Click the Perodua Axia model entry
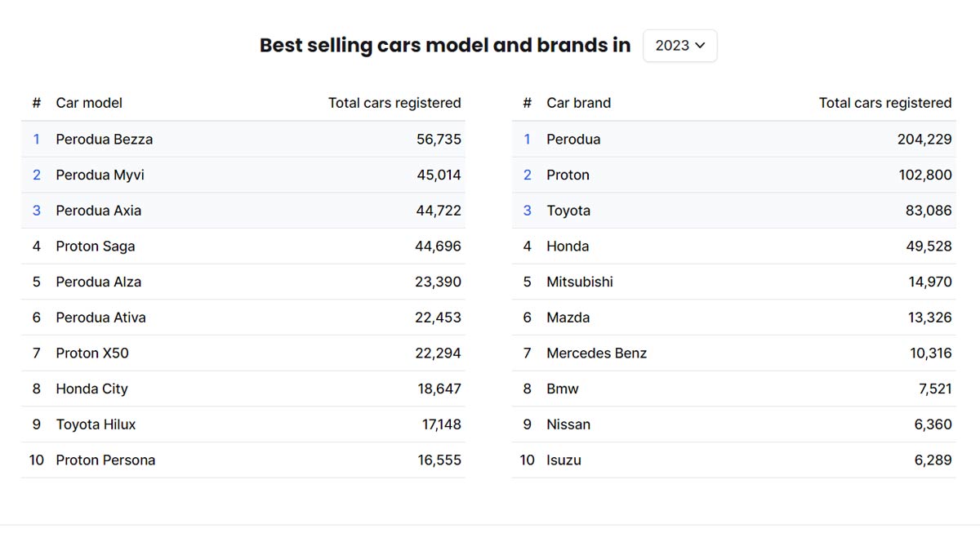This screenshot has width=980, height=551. click(99, 211)
